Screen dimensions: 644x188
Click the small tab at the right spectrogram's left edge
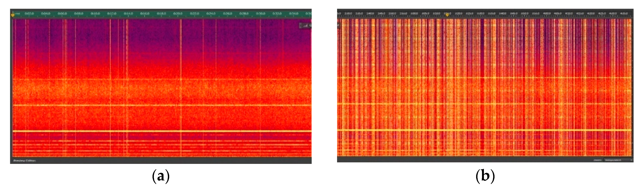click(338, 25)
